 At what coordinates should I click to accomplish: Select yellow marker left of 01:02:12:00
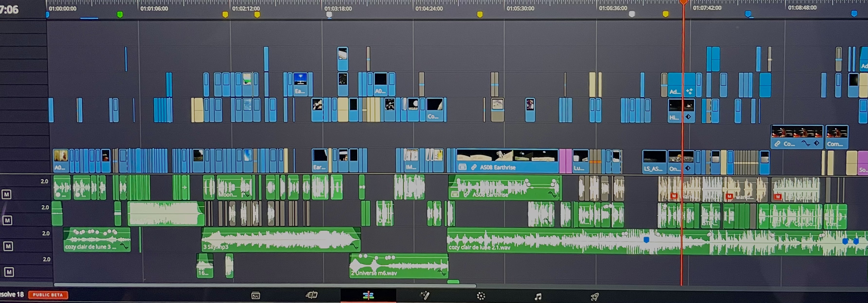225,15
